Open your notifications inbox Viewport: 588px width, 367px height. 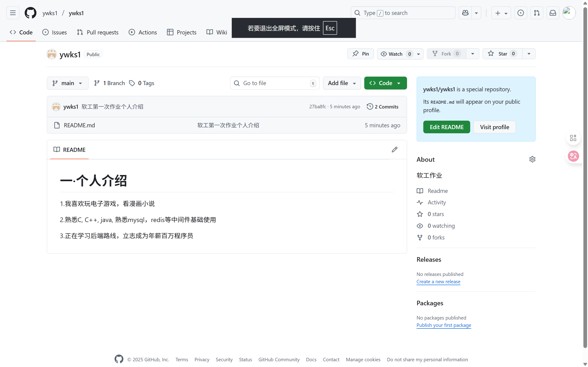553,13
